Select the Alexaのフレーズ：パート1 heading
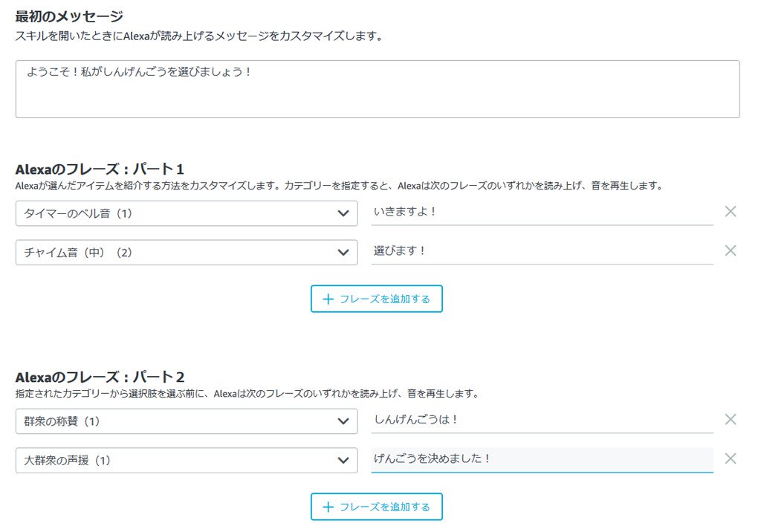Image resolution: width=761 pixels, height=532 pixels. coord(100,169)
